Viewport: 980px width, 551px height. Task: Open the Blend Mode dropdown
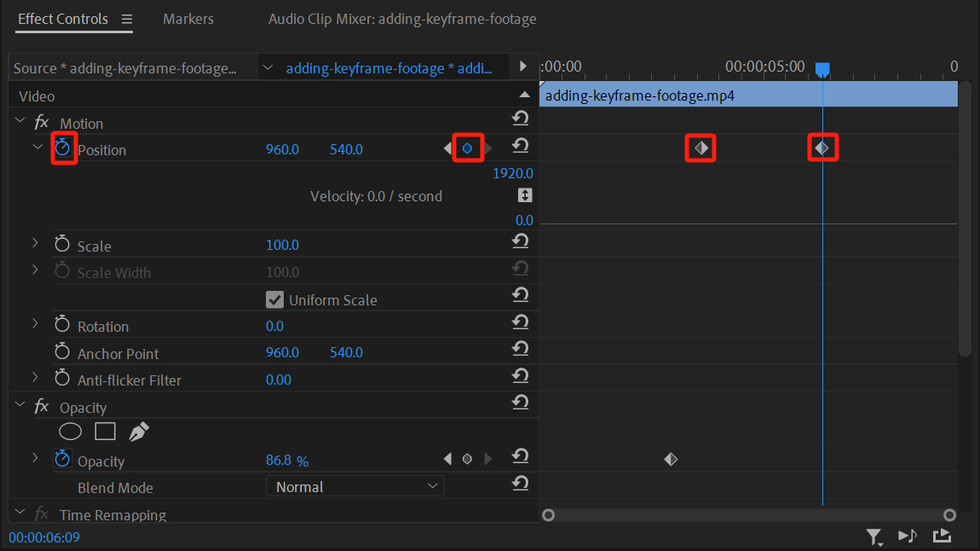click(355, 485)
